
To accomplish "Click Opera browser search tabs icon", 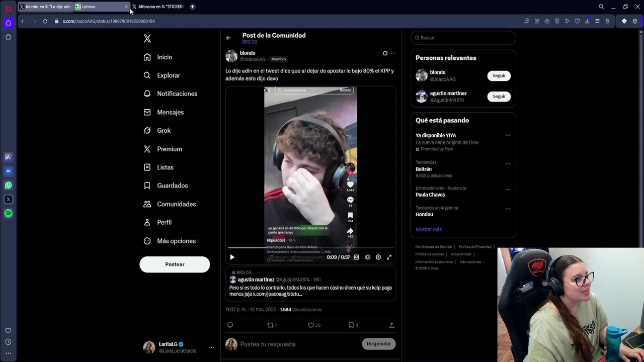I will (x=601, y=7).
